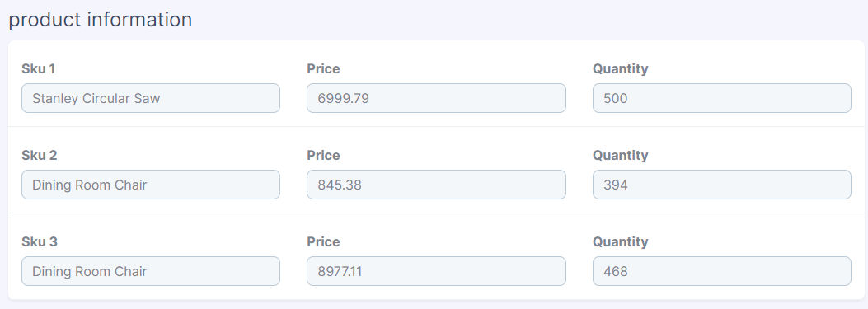Click the Quantity label above 500
This screenshot has height=309, width=868.
(620, 68)
